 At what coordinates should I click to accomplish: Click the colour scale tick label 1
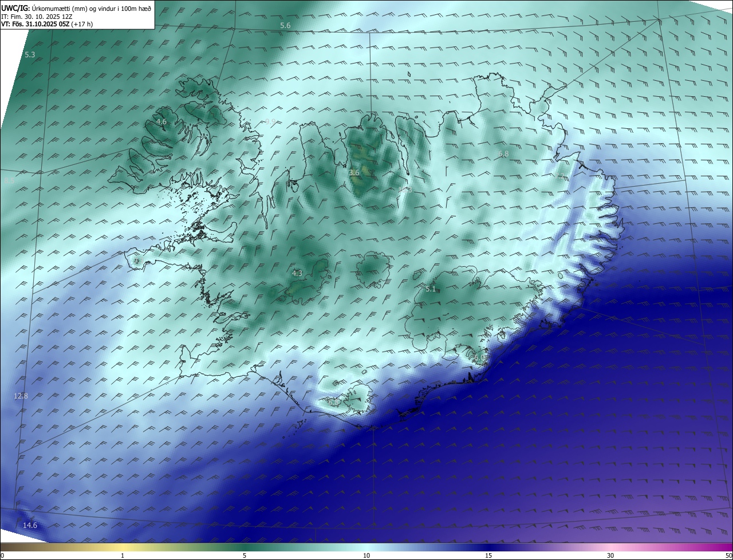(123, 555)
